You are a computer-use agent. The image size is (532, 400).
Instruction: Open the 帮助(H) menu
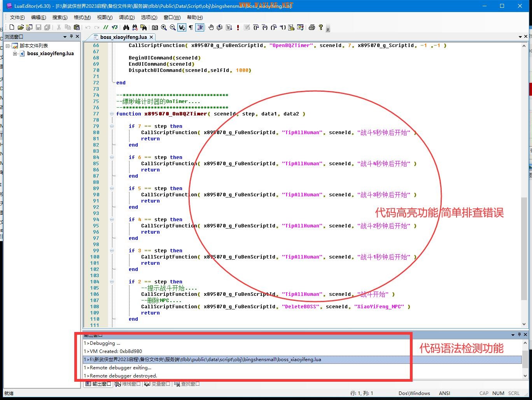point(195,17)
